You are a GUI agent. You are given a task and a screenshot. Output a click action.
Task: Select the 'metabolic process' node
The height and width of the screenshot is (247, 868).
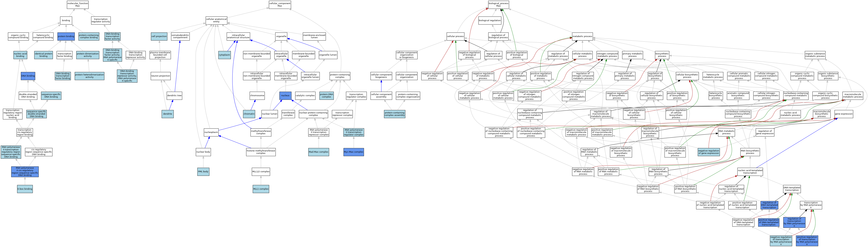(x=582, y=36)
